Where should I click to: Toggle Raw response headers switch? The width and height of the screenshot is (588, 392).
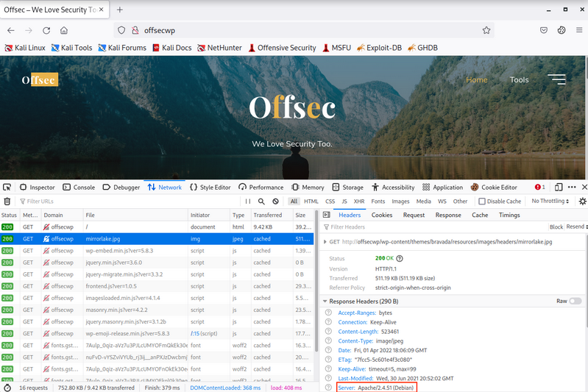click(x=575, y=301)
